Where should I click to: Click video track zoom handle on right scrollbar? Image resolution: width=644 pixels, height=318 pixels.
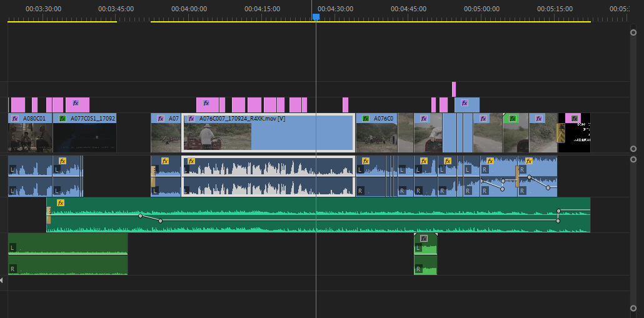pyautogui.click(x=633, y=149)
